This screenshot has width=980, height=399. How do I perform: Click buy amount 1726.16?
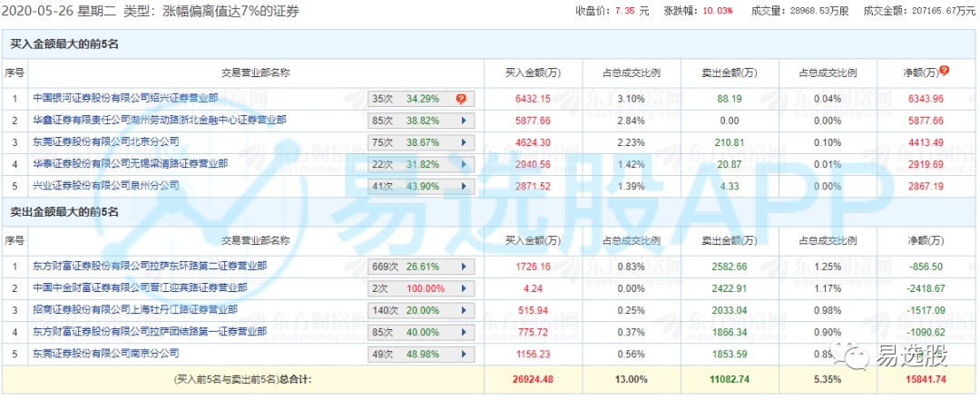pos(533,267)
